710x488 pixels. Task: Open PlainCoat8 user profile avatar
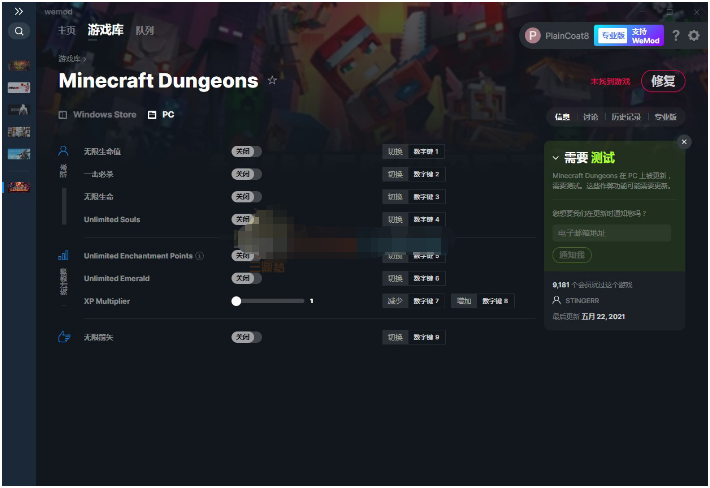[533, 35]
